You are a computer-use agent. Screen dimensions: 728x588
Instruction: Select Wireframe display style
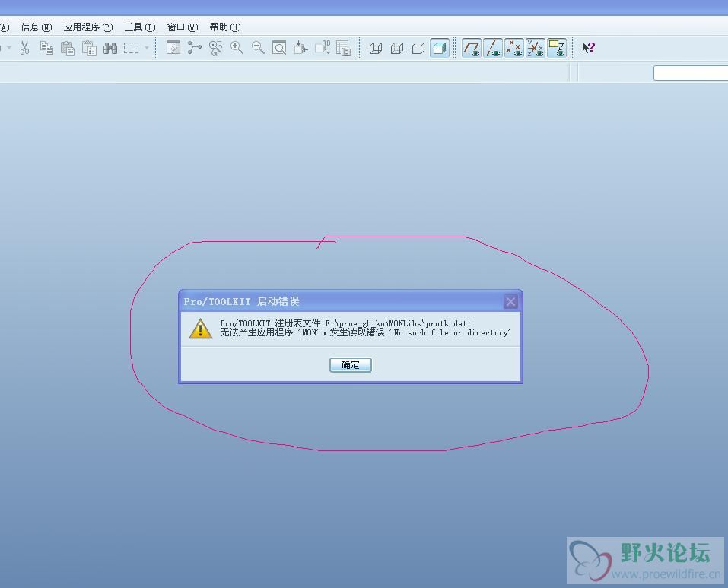click(376, 48)
